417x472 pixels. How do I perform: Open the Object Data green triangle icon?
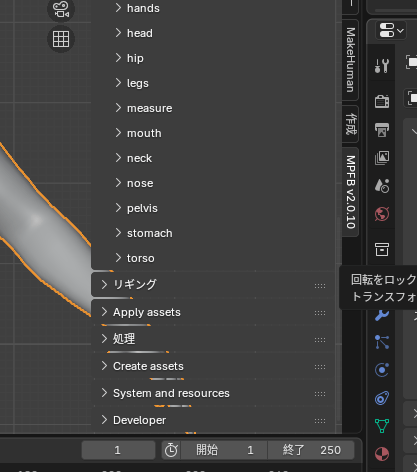point(382,426)
